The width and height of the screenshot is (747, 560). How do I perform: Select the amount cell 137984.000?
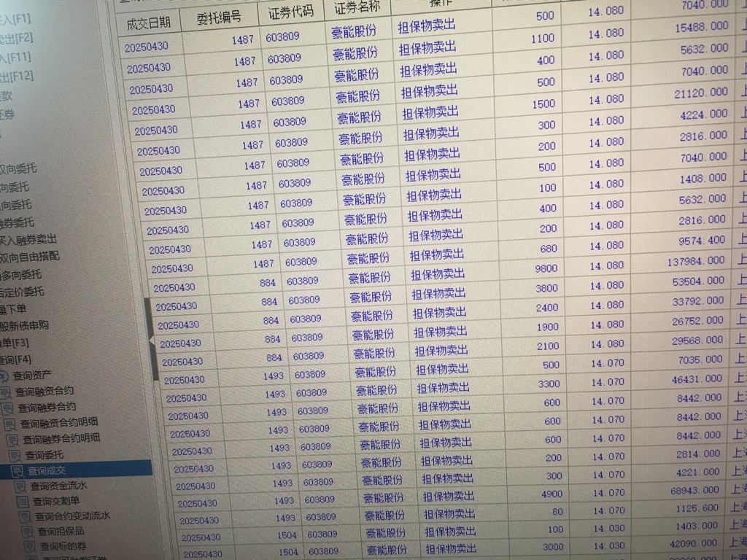click(x=696, y=262)
